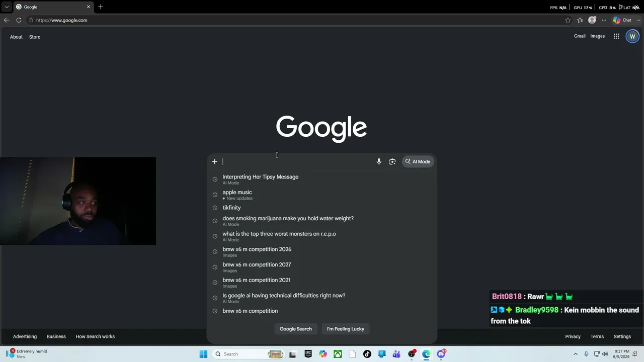The image size is (644, 362).
Task: Select the "tikfinity" suggestion
Action: (322, 208)
